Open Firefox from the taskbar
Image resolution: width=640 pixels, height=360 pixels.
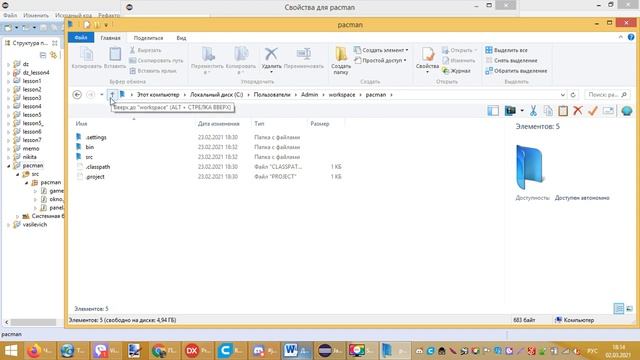40,351
